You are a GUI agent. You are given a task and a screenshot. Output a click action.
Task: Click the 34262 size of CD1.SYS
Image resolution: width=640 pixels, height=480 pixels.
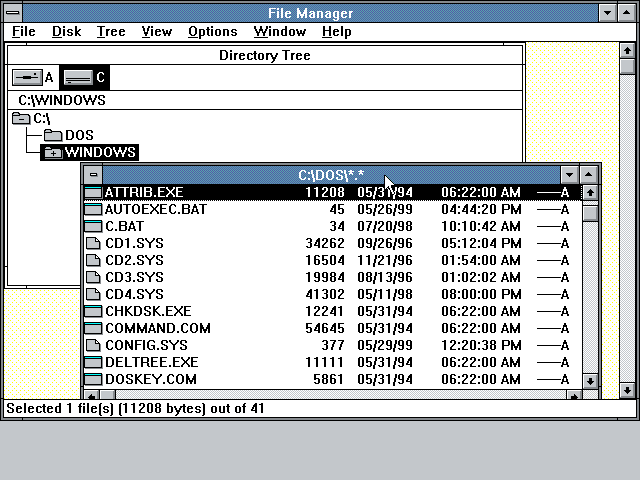[325, 243]
